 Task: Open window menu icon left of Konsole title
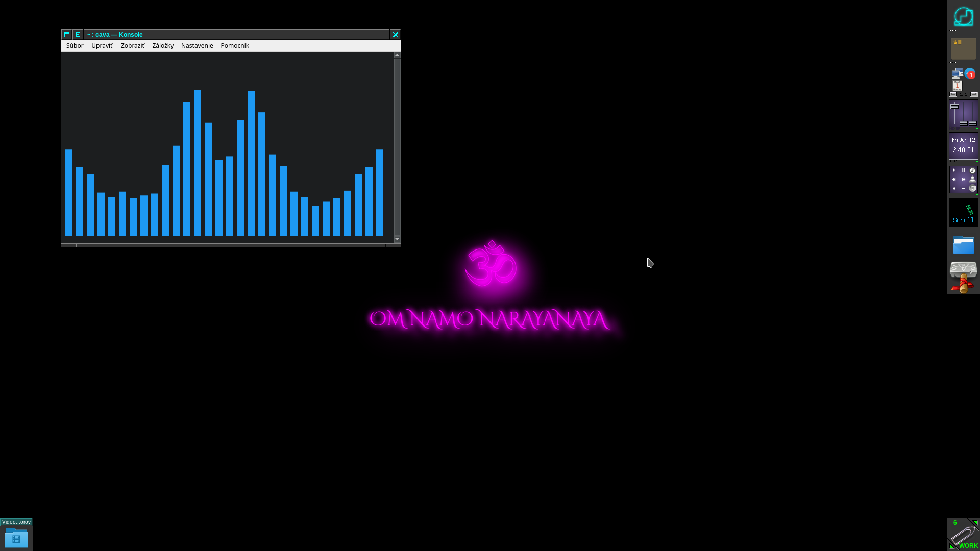point(67,35)
